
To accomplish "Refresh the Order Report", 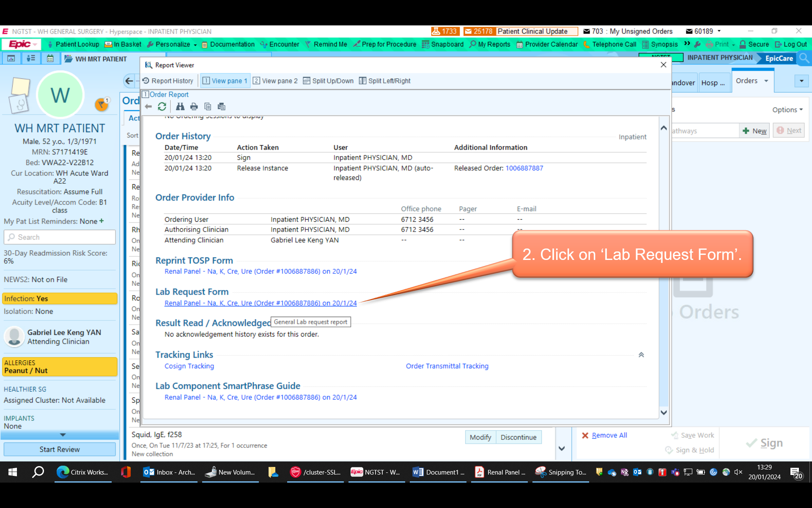I will click(x=162, y=107).
